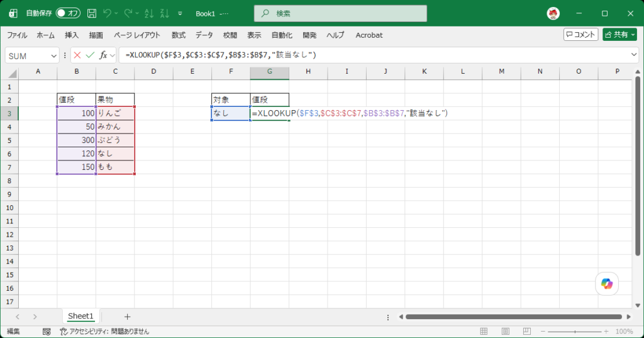Select column B header

pyautogui.click(x=76, y=72)
